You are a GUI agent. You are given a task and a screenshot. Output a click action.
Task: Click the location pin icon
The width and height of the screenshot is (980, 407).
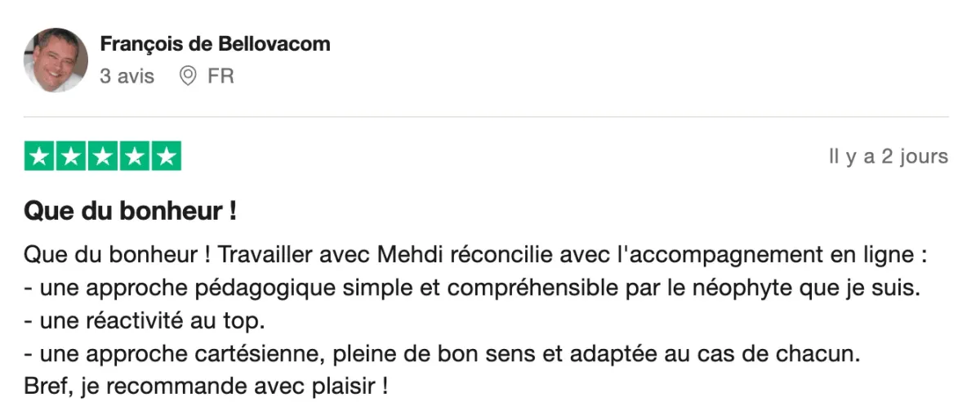tap(188, 76)
